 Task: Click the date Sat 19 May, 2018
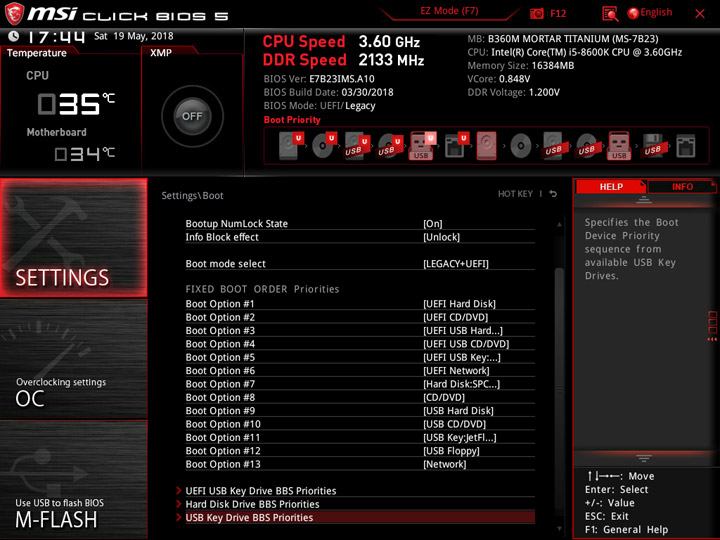134,36
